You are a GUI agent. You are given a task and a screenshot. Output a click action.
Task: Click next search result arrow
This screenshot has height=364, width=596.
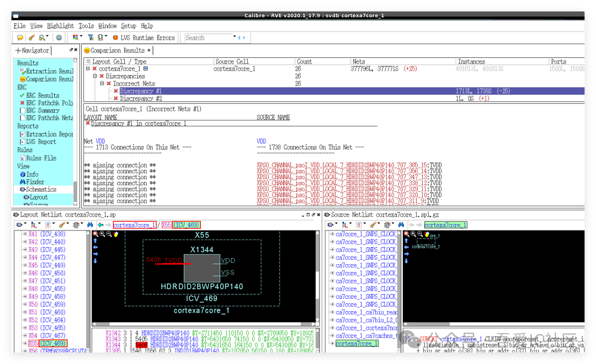244,38
